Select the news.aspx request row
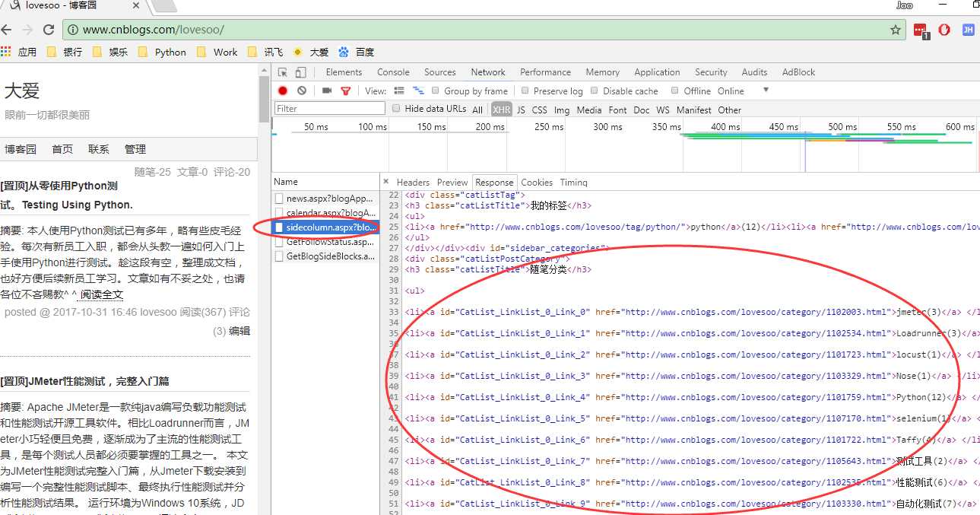Viewport: 980px width, 515px height. tap(325, 199)
